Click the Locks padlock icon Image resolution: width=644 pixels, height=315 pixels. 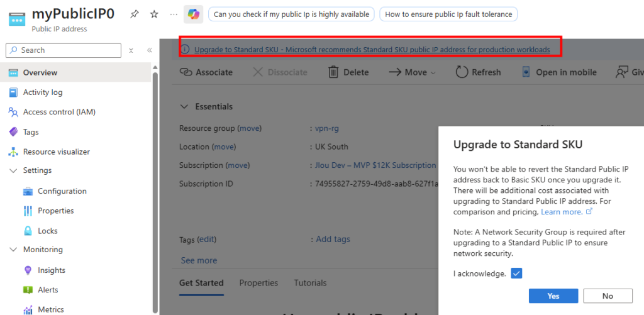point(28,230)
